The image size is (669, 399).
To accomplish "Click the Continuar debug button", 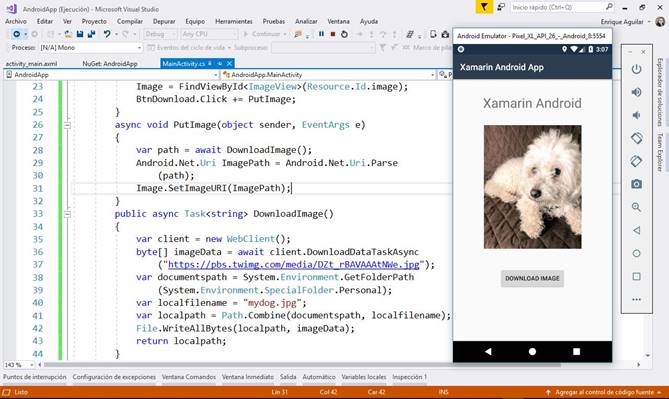I will coord(265,34).
